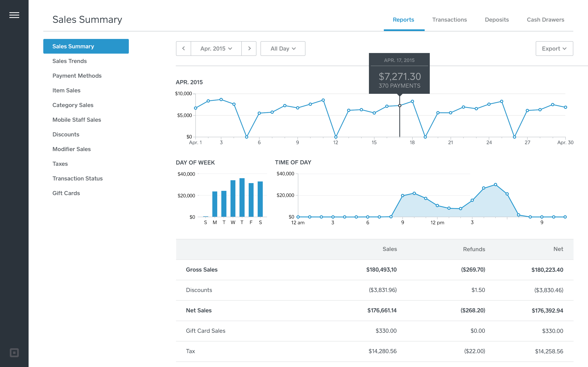Click the Gift Cards sidebar icon
This screenshot has height=367, width=588.
click(x=66, y=193)
